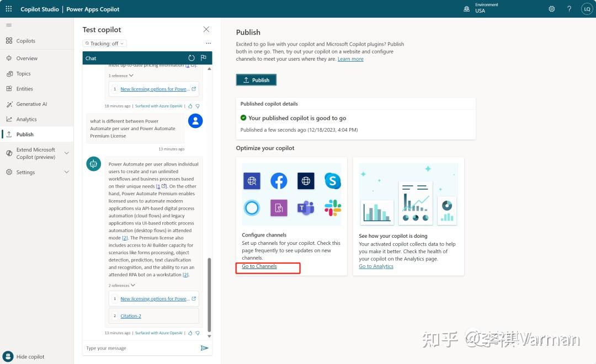This screenshot has height=364, width=596.
Task: Collapse the Extend Microsoft Copilot section
Action: coord(66,153)
